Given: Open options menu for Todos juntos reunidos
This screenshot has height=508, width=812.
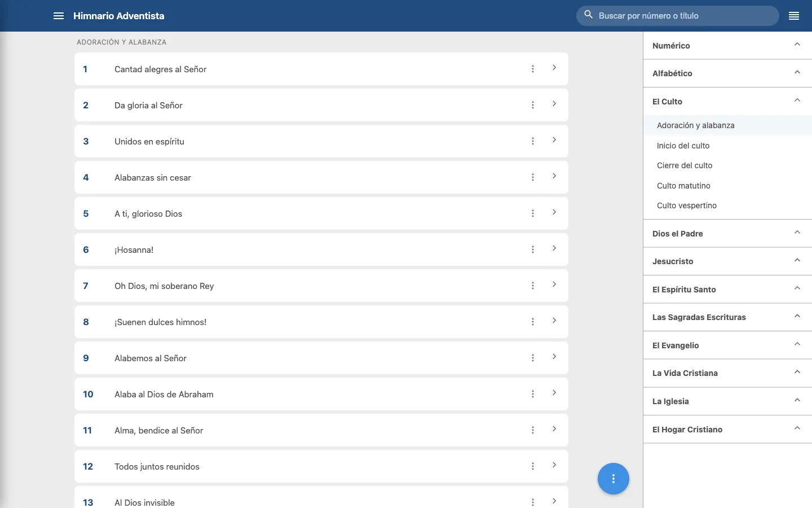Looking at the screenshot, I should click(533, 466).
